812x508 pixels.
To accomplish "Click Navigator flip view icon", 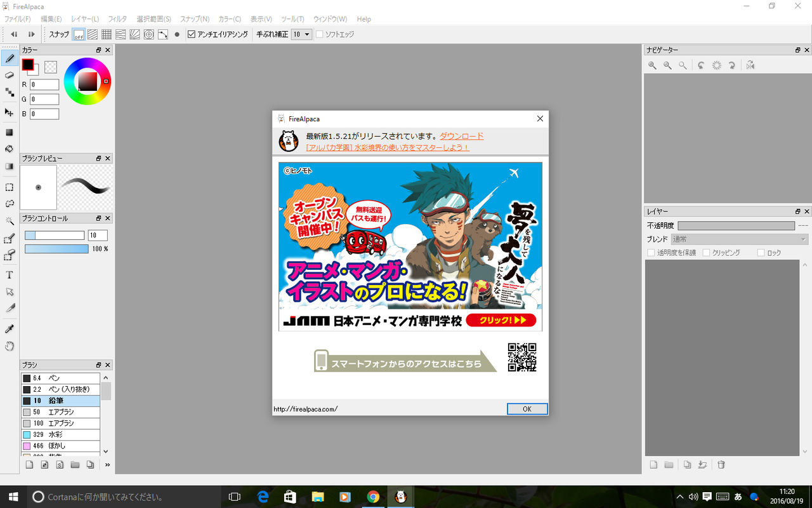I will tap(750, 65).
